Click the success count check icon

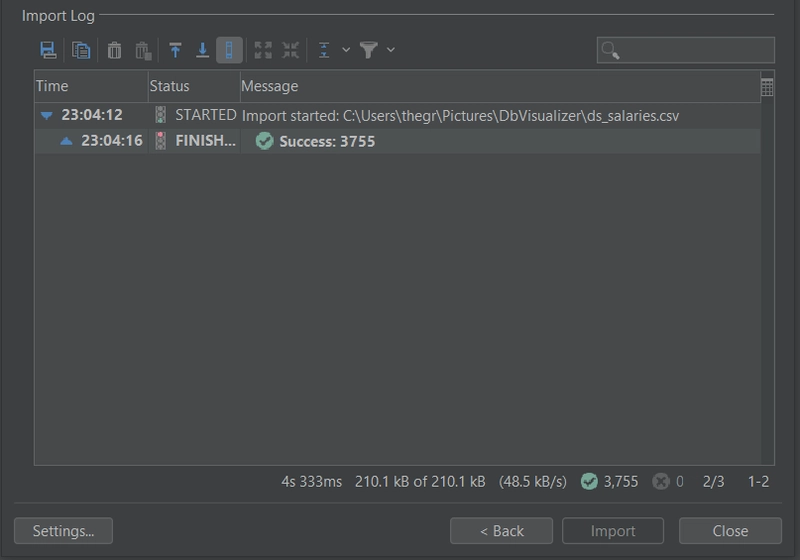(x=589, y=481)
